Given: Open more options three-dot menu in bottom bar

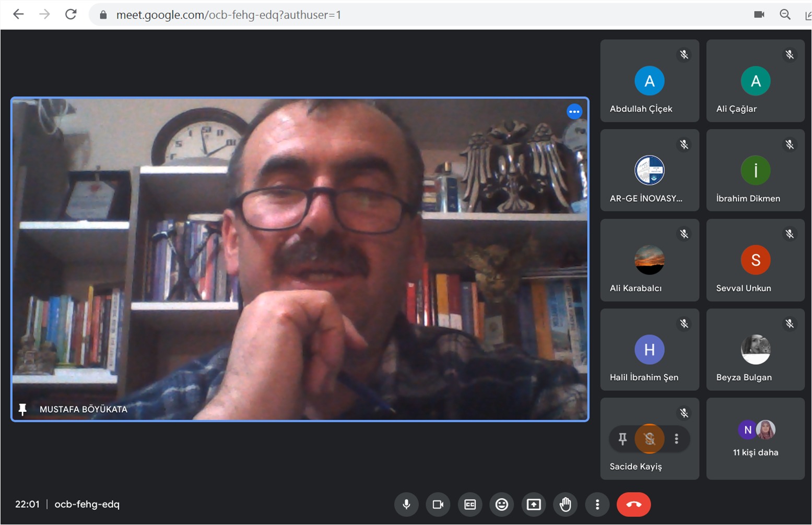Looking at the screenshot, I should coord(597,504).
